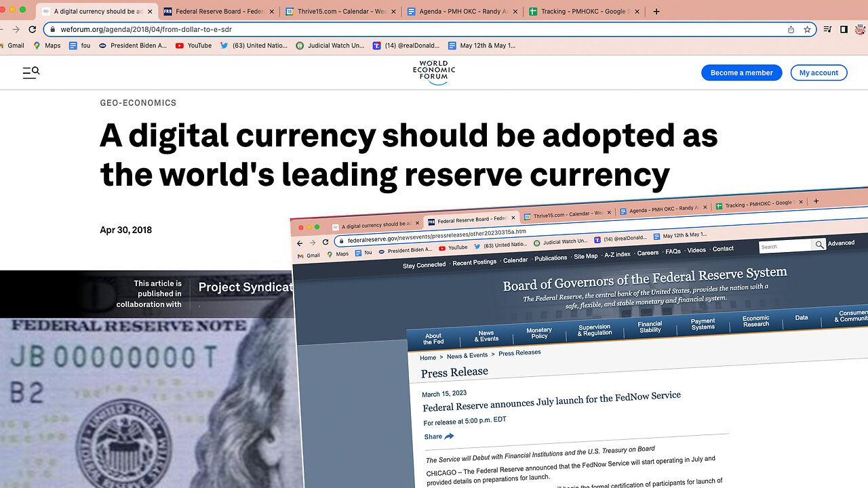The image size is (868, 488).
Task: Click the Federal Reserve site Search field
Action: pos(785,246)
